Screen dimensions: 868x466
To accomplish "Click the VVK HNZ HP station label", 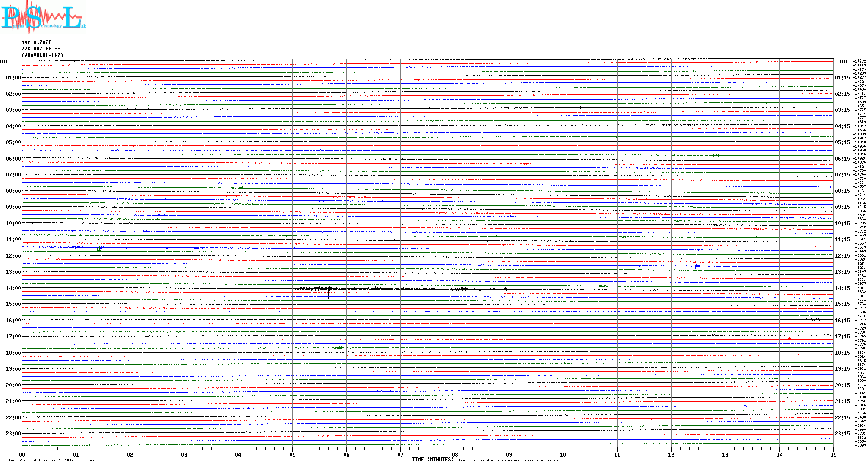I will pos(41,49).
